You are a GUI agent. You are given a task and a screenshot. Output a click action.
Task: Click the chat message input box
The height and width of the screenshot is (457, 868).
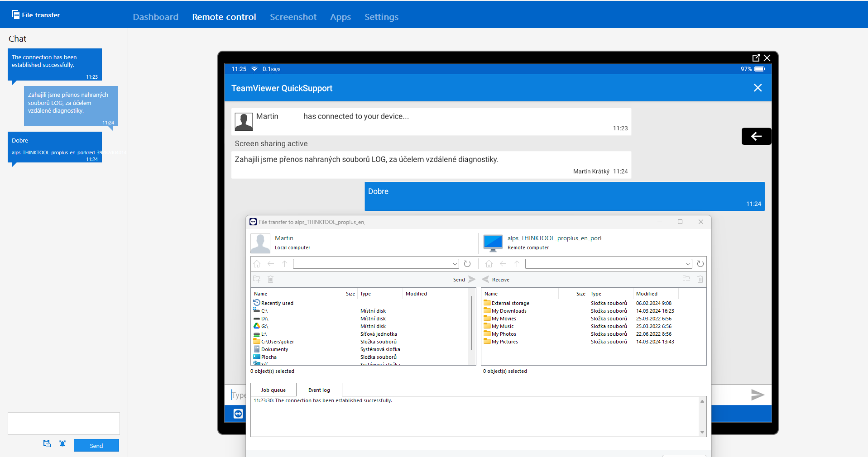tap(64, 424)
